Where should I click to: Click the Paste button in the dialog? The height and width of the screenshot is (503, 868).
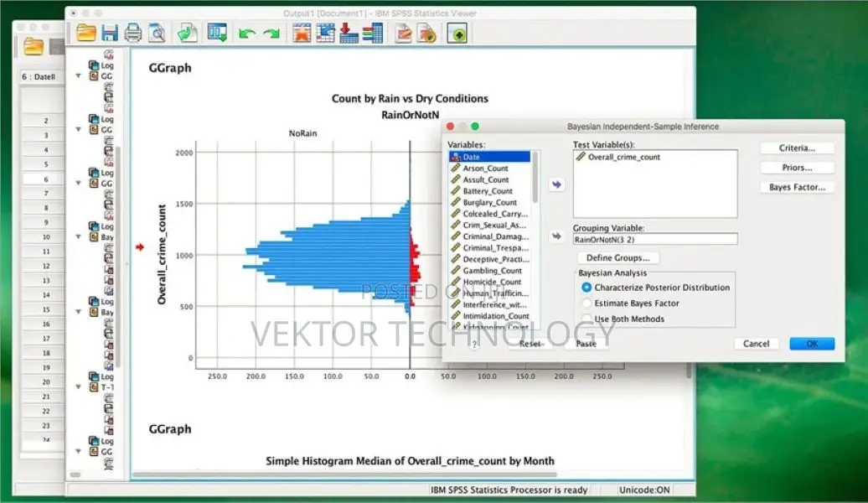(x=586, y=344)
